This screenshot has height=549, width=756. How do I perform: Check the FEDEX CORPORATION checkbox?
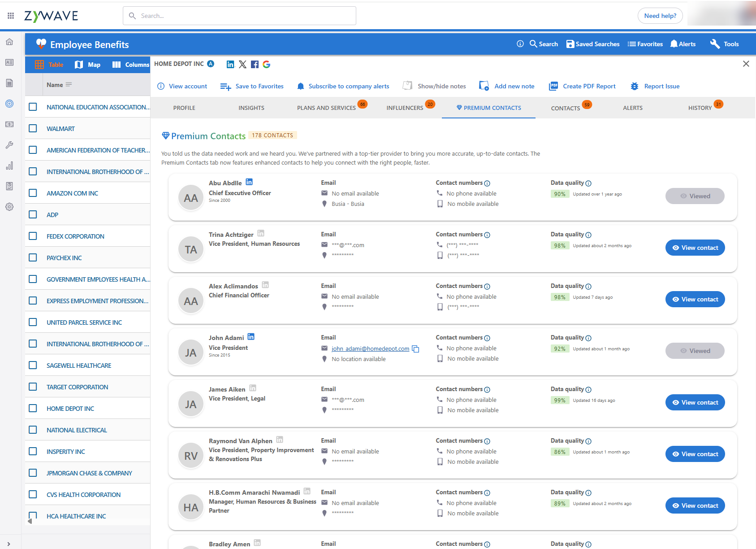coord(33,236)
